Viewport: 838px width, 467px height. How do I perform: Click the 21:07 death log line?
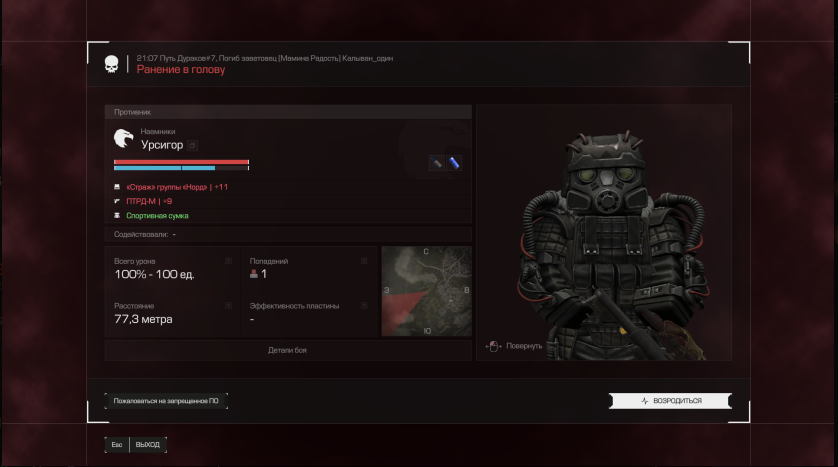tap(265, 58)
